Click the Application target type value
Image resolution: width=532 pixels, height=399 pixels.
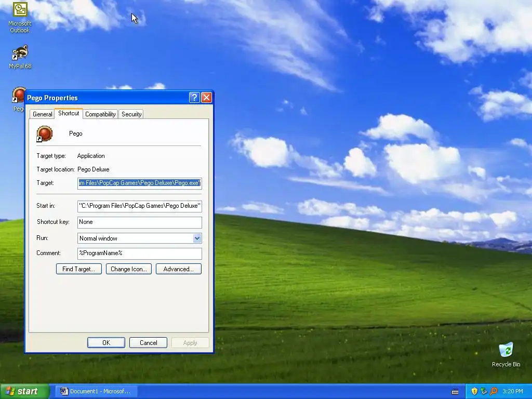point(91,156)
